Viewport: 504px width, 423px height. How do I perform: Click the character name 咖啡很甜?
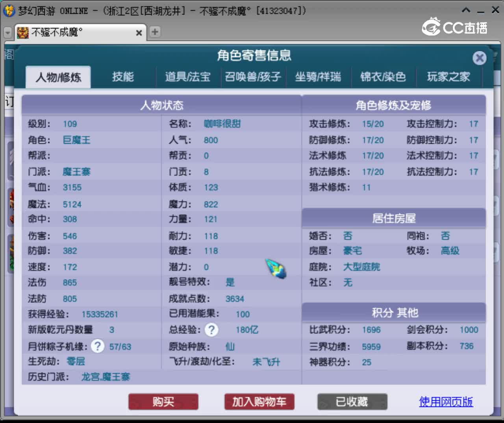(222, 124)
